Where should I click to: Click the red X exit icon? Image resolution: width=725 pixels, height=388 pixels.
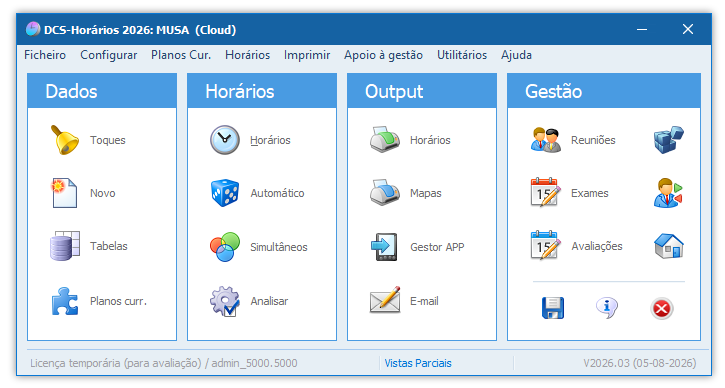661,308
